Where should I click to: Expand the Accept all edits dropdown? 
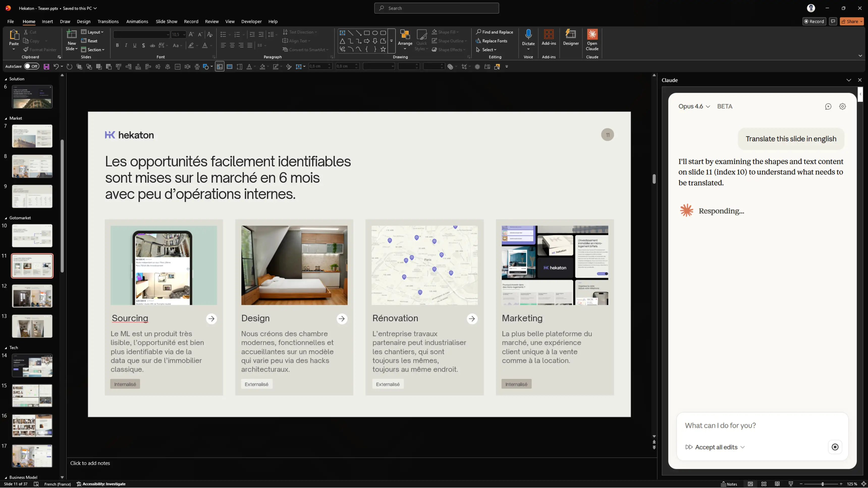click(742, 447)
